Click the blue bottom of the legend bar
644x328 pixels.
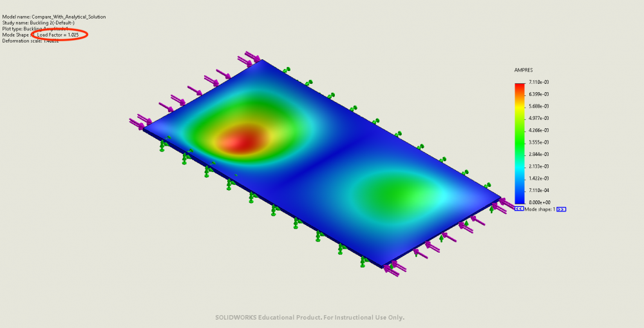coord(519,200)
